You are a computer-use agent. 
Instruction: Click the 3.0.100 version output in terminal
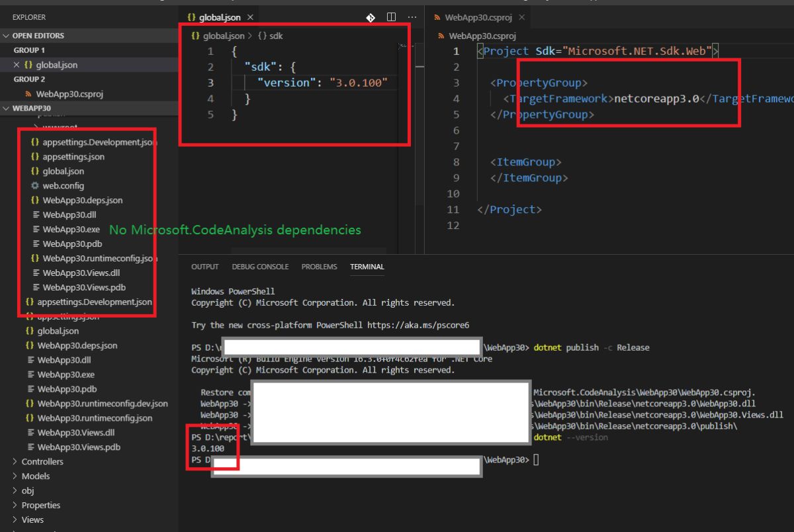[x=208, y=448]
